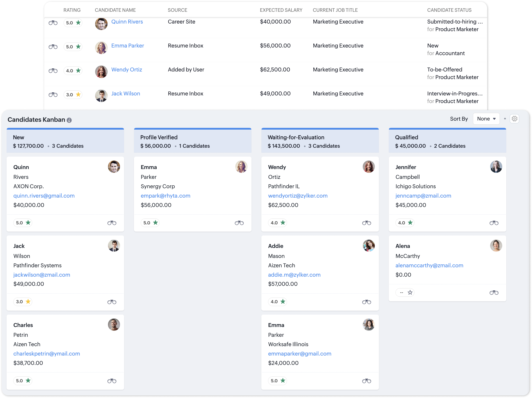Open Kanban settings gear icon
Viewport: 532px width, 398px height.
click(x=514, y=119)
